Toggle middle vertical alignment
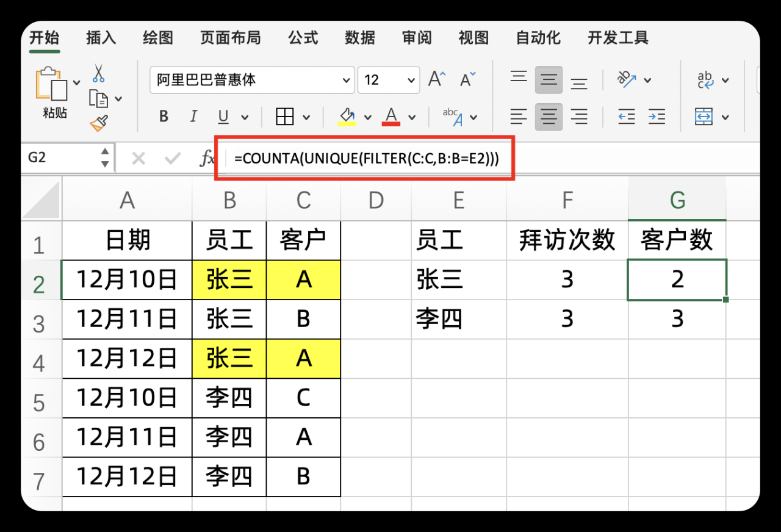 pos(549,80)
